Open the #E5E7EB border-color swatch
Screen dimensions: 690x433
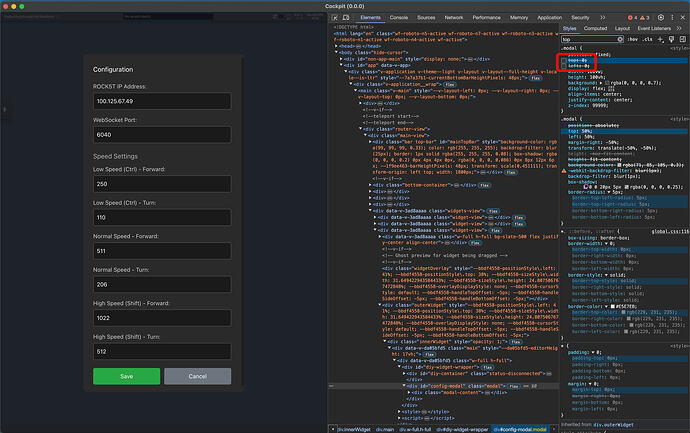[x=613, y=307]
